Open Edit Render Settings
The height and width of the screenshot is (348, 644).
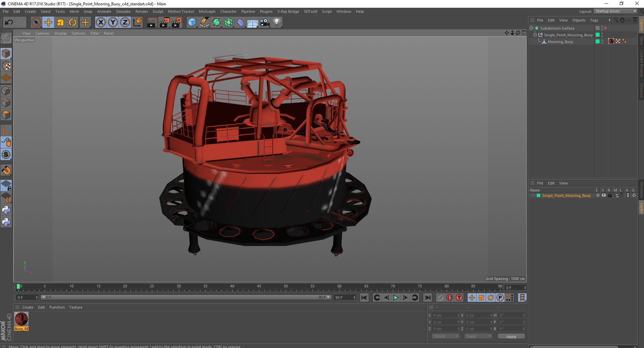[x=177, y=23]
